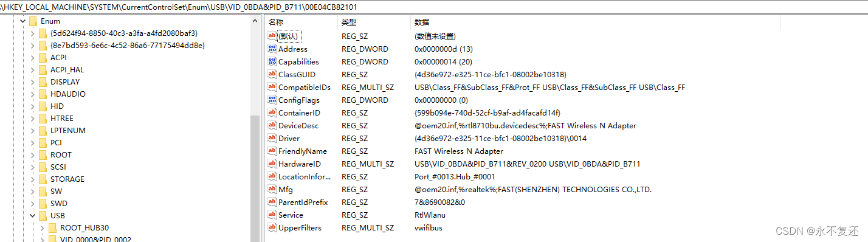The width and height of the screenshot is (868, 242).
Task: Click the HardwareID value name
Action: click(x=300, y=164)
